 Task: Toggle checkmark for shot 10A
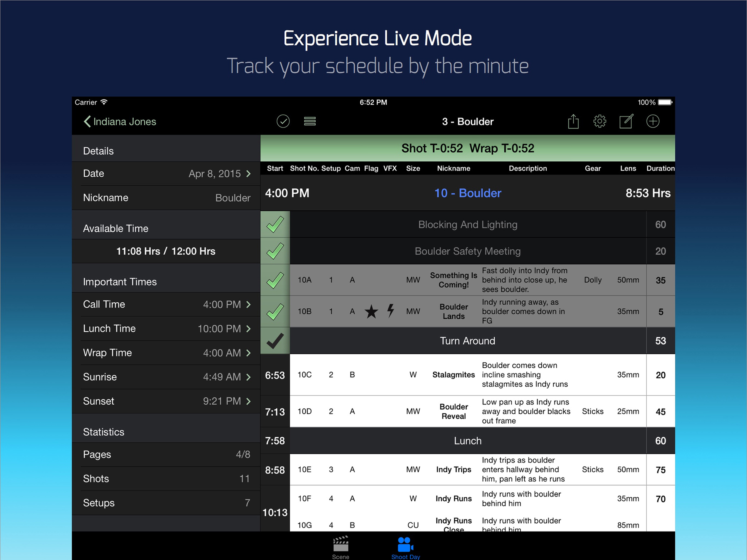click(275, 280)
